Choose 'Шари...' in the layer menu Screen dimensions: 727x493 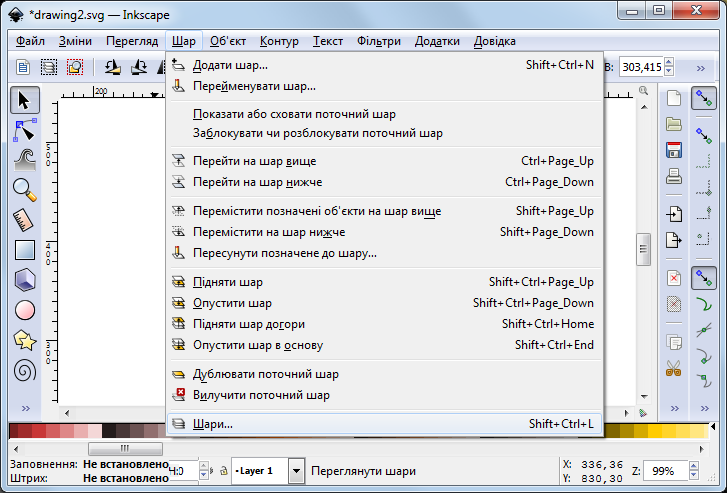(x=212, y=424)
